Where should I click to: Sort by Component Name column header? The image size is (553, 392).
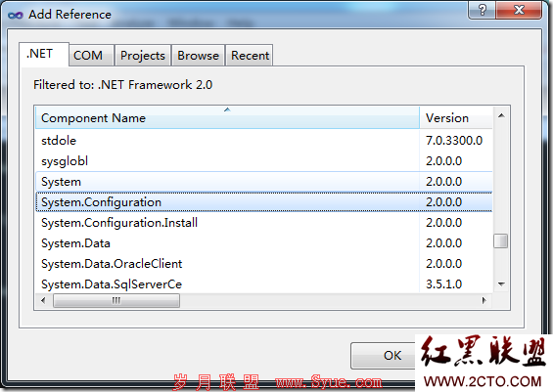point(227,118)
